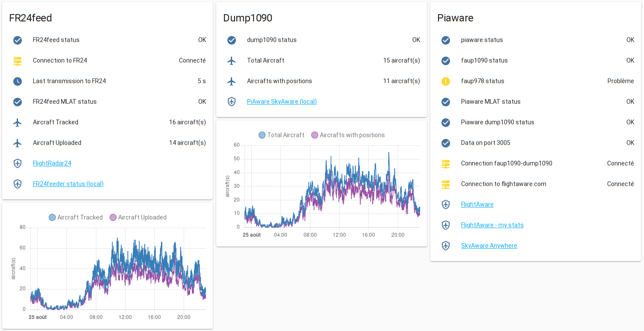Viewport: 644px width, 331px height.
Task: Click the shield icon beside FR24feeder status
Action: (18, 184)
